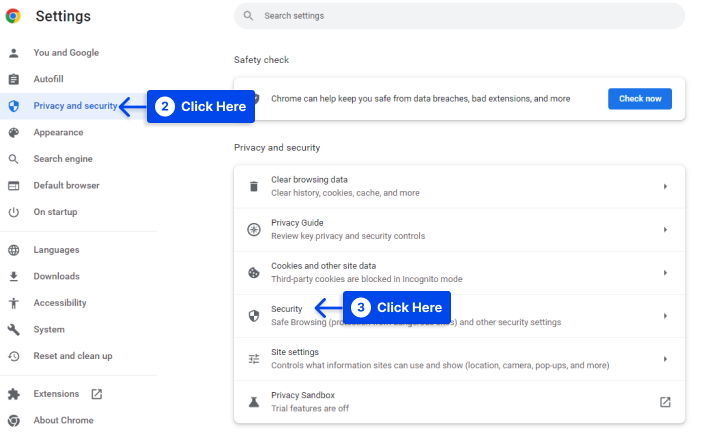
Task: Click the Reset and clean up history icon
Action: click(x=14, y=356)
